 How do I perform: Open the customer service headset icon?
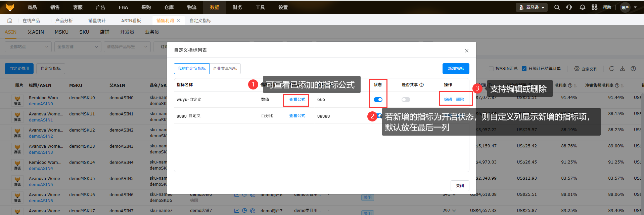point(569,7)
